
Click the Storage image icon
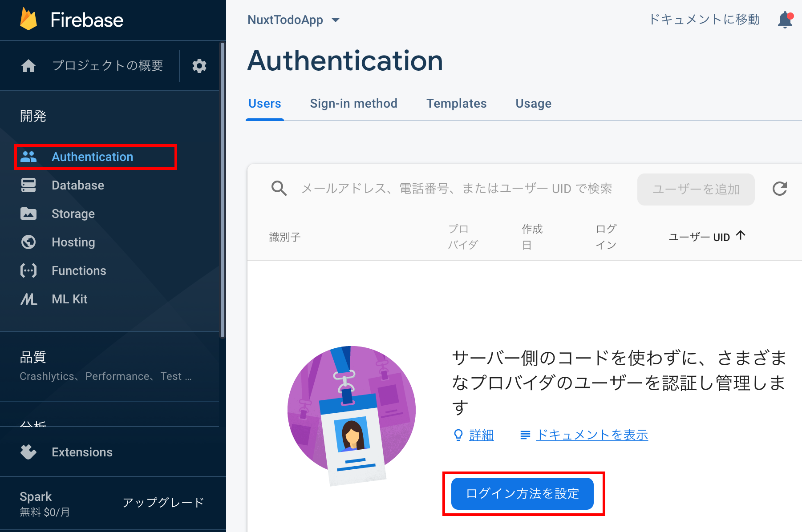pyautogui.click(x=28, y=214)
